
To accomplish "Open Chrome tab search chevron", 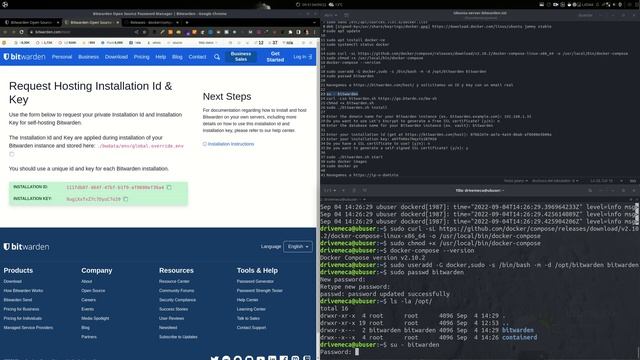I will tap(314, 22).
